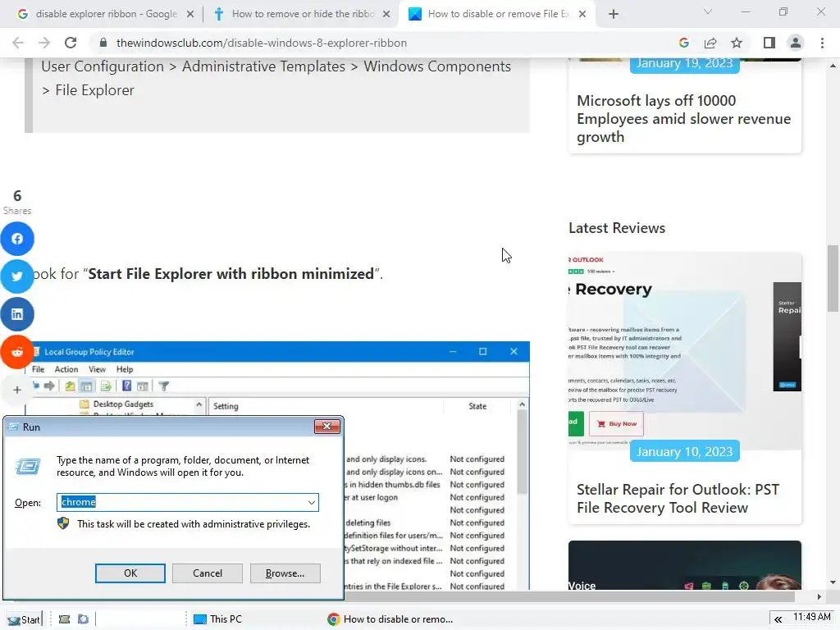
Task: Click second quick launch icon on taskbar
Action: [83, 619]
